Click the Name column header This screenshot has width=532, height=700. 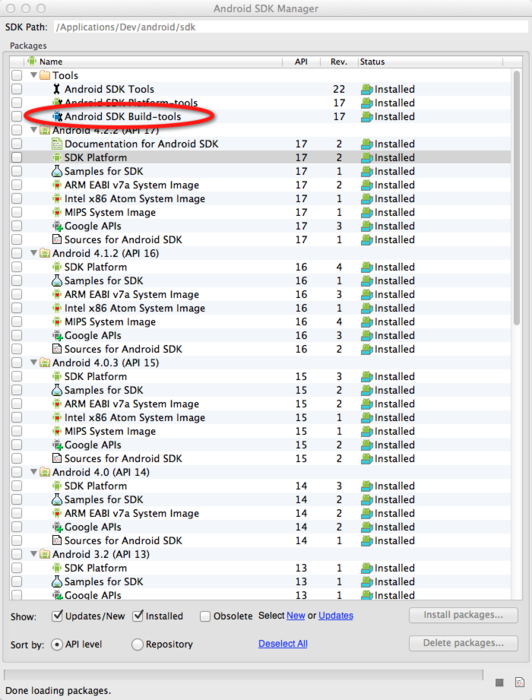pos(153,62)
